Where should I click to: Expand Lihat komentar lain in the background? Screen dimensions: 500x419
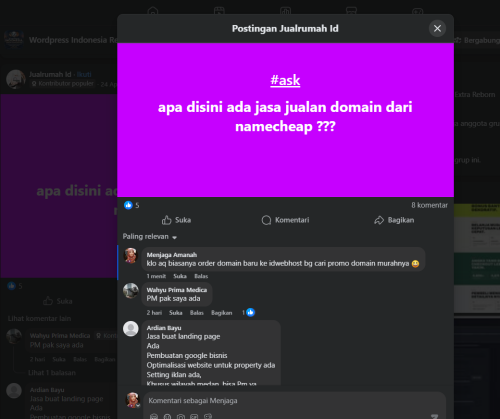39,319
